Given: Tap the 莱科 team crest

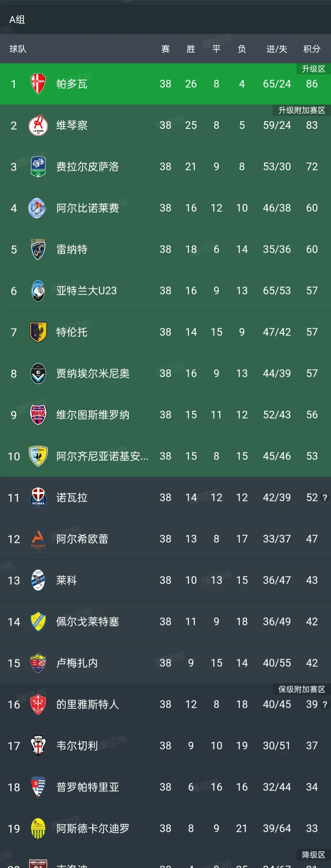Looking at the screenshot, I should (x=38, y=580).
